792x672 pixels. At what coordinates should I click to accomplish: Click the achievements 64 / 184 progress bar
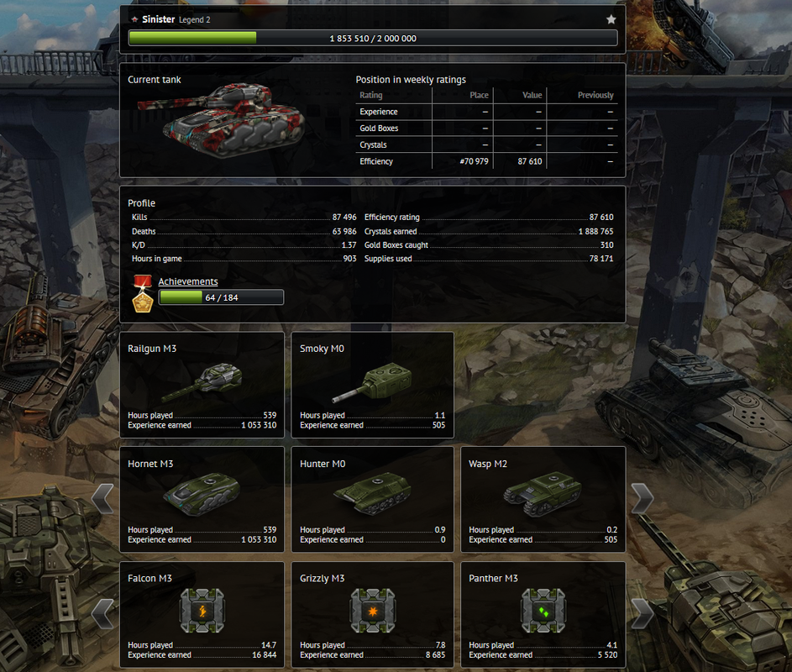(x=221, y=297)
